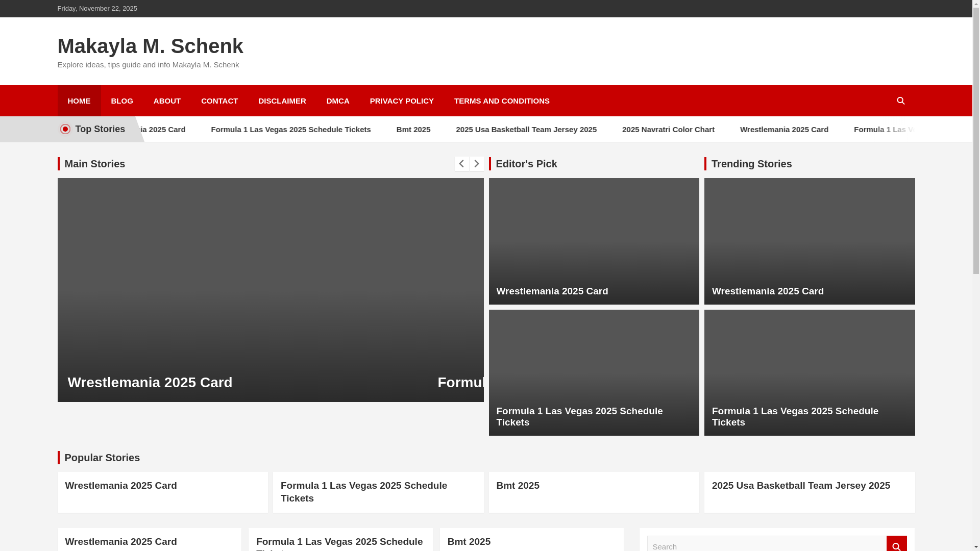
Task: Open the ABOUT page
Action: click(167, 101)
